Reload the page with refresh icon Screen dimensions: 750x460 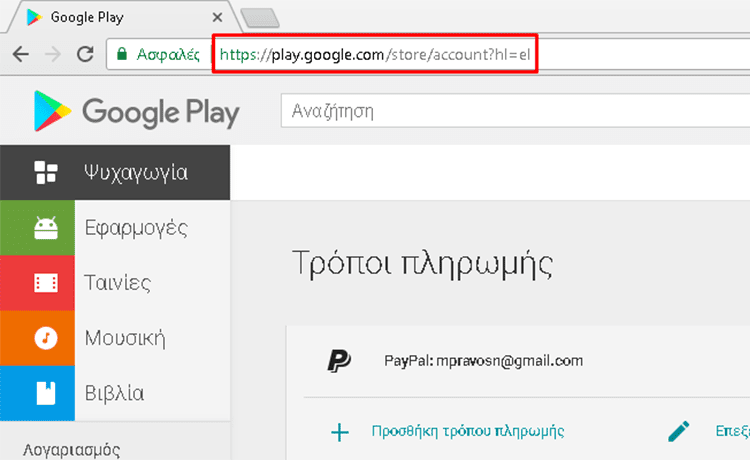tap(86, 54)
